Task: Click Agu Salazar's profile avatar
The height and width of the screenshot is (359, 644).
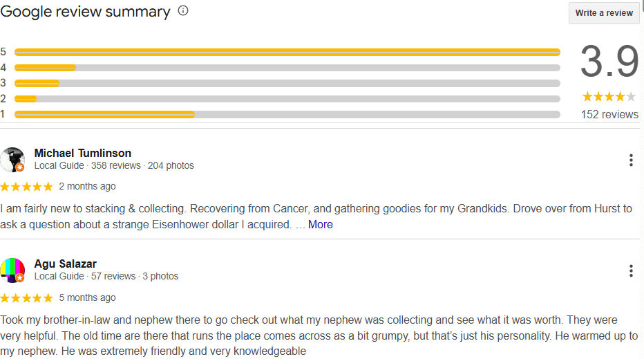Action: click(12, 270)
